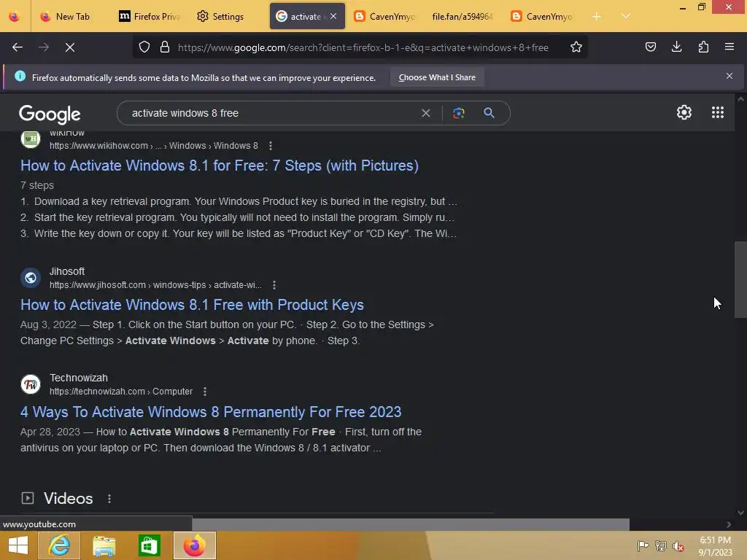Screen dimensions: 747x560
Task: Switch to the last CavenYmyo tab
Action: click(542, 16)
